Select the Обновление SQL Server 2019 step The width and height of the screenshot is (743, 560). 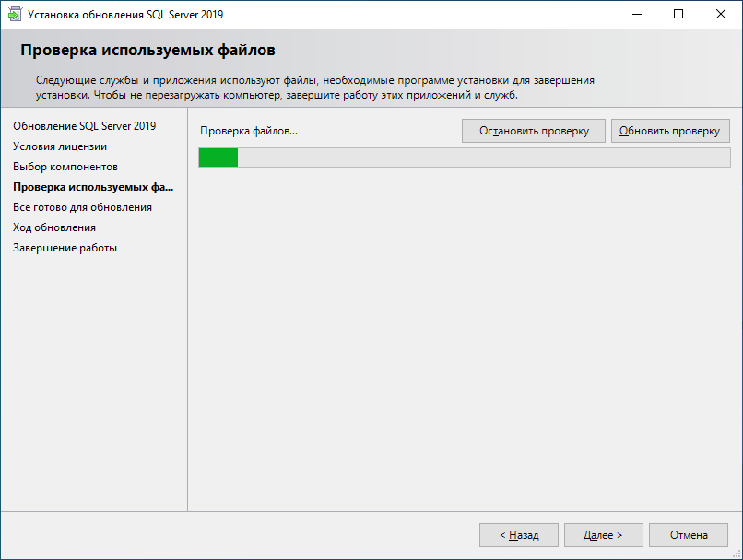click(x=84, y=126)
